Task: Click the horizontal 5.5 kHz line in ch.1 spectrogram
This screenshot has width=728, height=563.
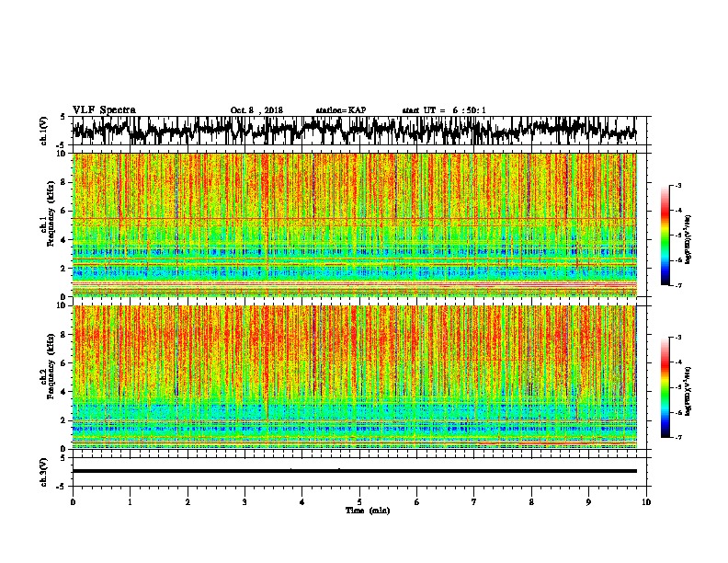Action: pos(354,218)
